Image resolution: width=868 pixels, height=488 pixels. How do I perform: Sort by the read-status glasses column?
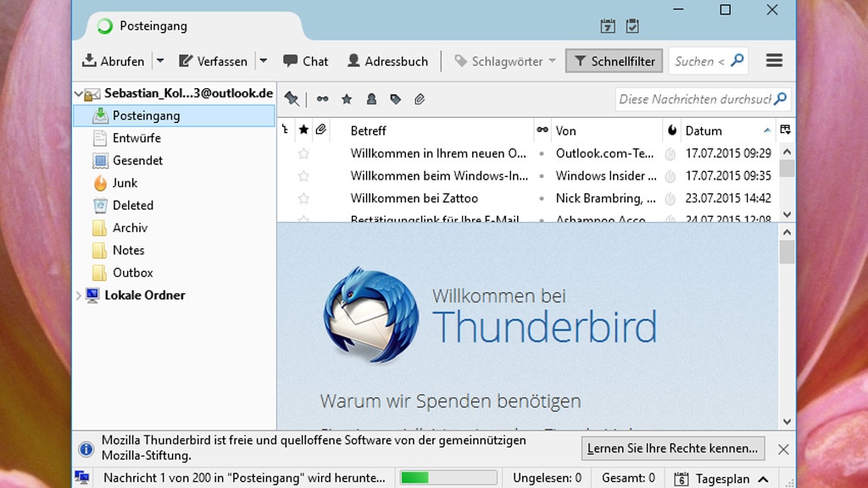[542, 130]
